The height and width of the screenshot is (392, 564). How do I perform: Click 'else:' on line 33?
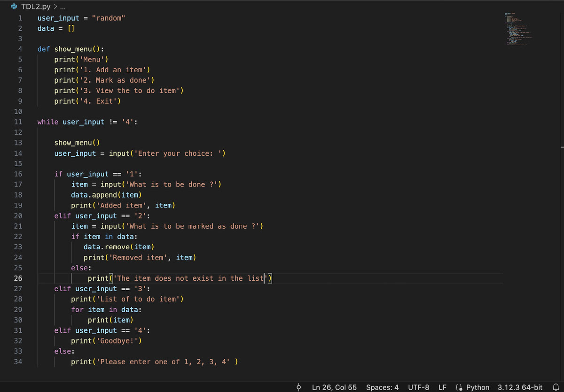(63, 351)
